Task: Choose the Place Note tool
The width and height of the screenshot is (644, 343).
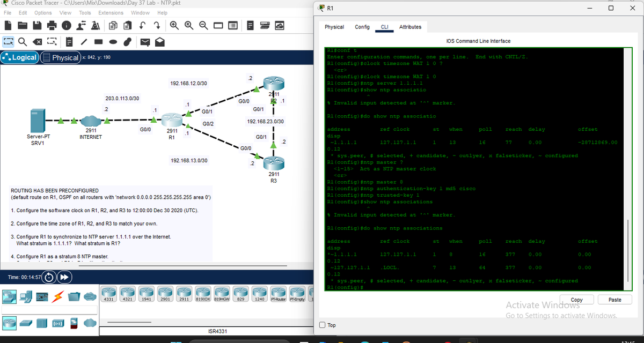Action: [70, 41]
